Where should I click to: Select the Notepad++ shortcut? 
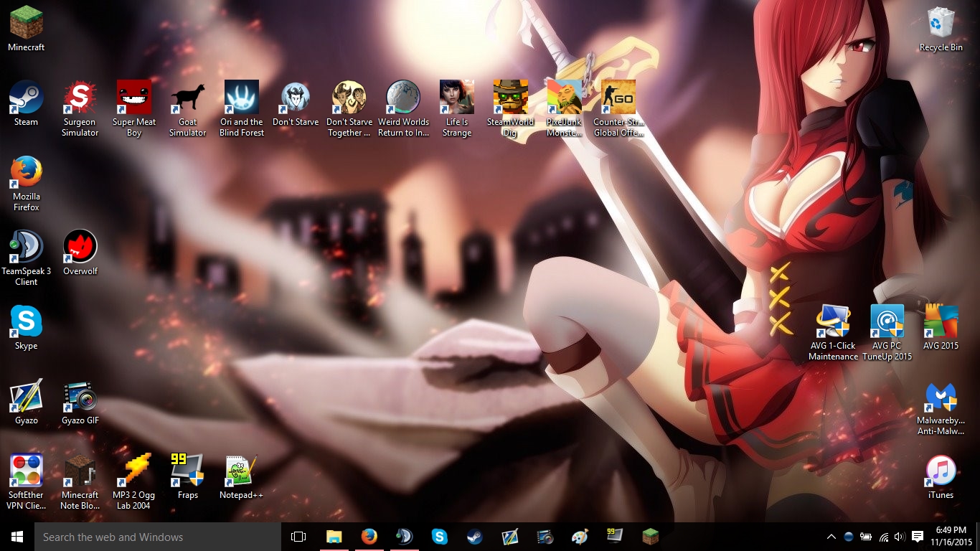[x=242, y=476]
